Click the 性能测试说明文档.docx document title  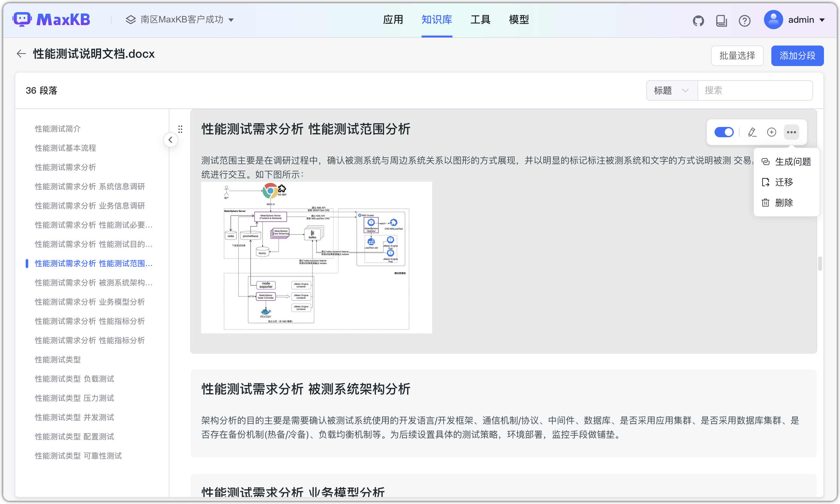pos(94,54)
